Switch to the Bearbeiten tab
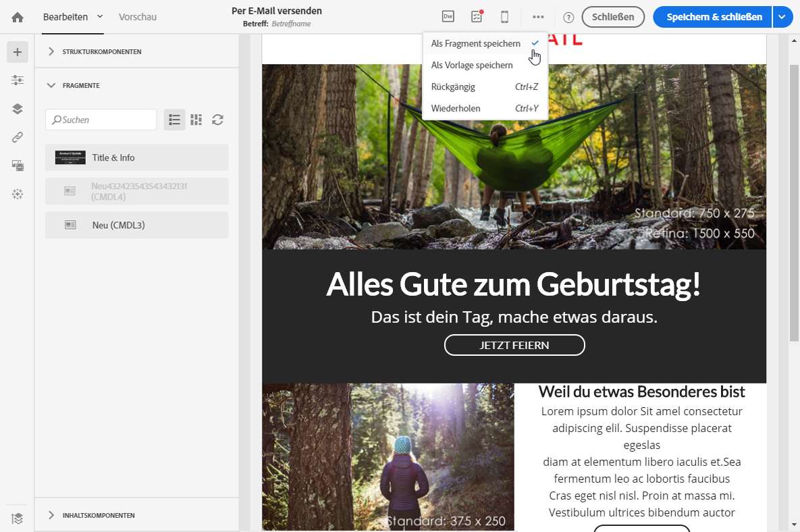800x532 pixels. pyautogui.click(x=65, y=17)
